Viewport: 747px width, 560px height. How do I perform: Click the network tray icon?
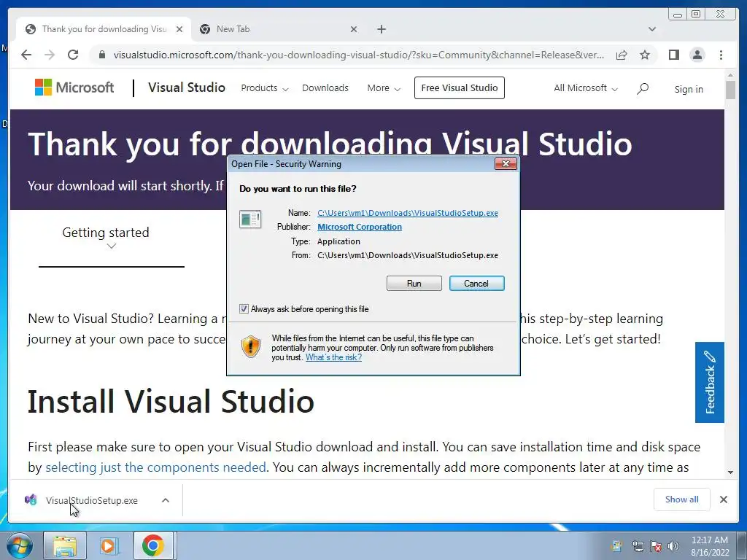point(638,546)
